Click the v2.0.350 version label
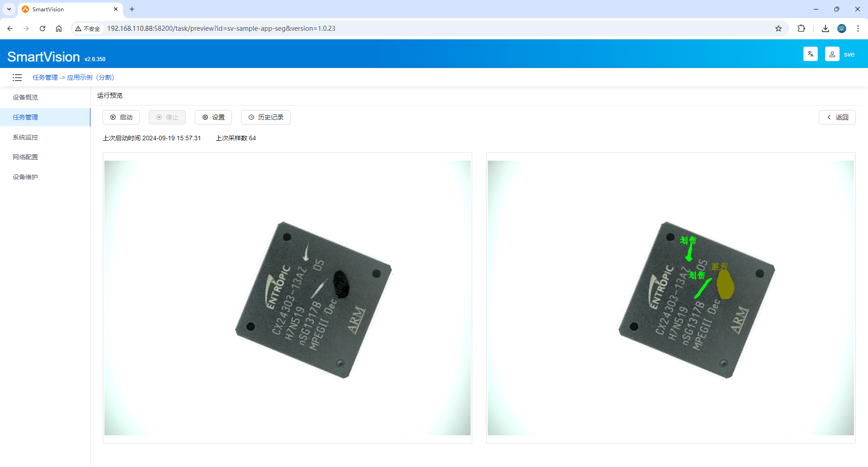The height and width of the screenshot is (467, 868). [x=95, y=59]
